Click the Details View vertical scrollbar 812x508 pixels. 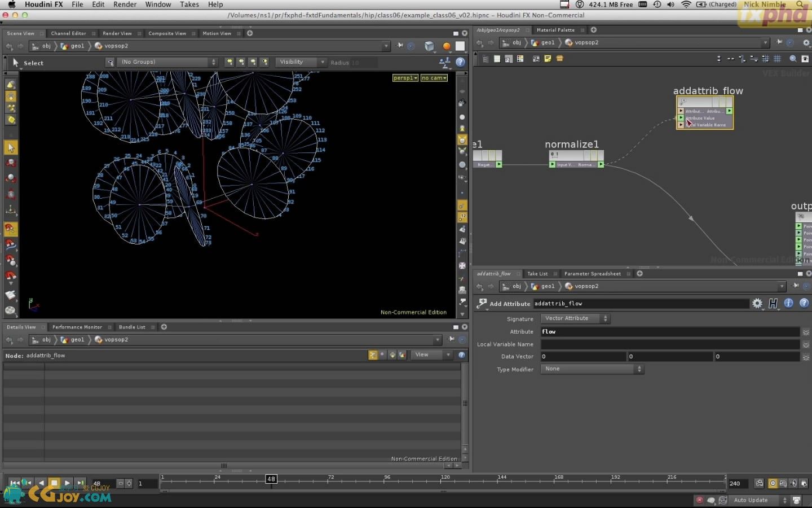tap(465, 404)
